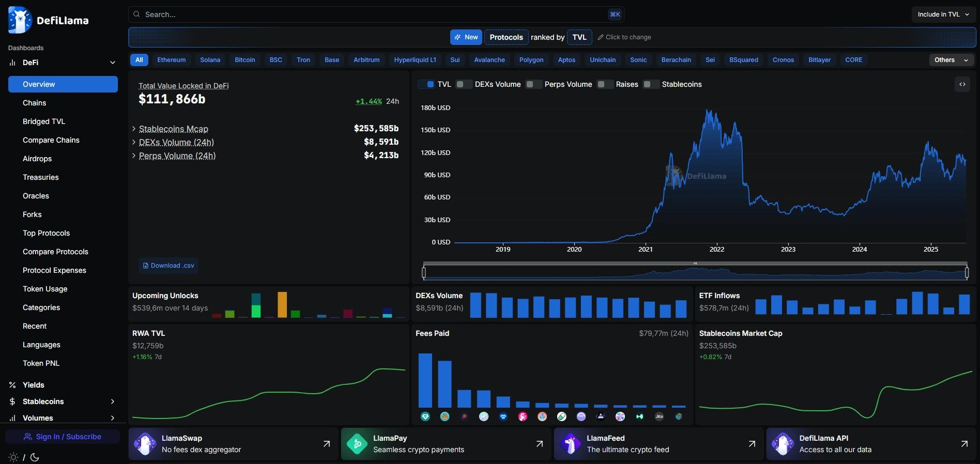This screenshot has width=980, height=464.
Task: Click the blue droplet icon under Fees Paid
Action: (542, 416)
